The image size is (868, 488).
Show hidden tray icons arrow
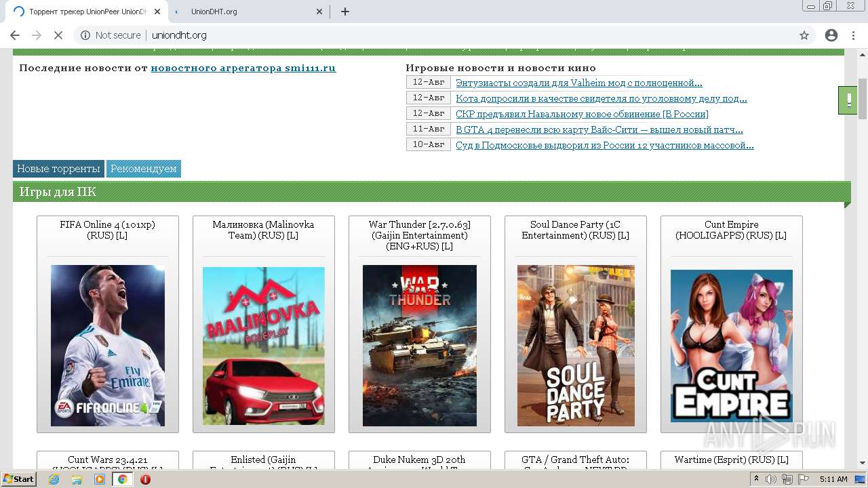click(756, 479)
